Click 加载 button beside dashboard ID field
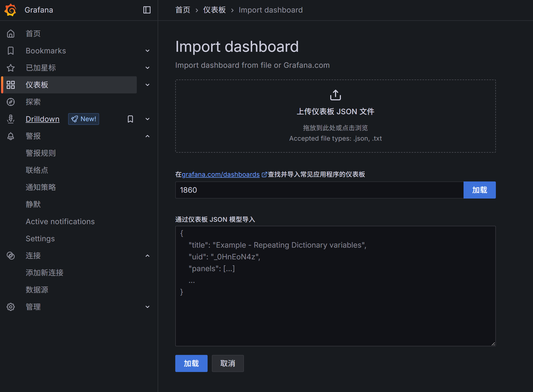Viewport: 533px width, 392px height. point(479,190)
